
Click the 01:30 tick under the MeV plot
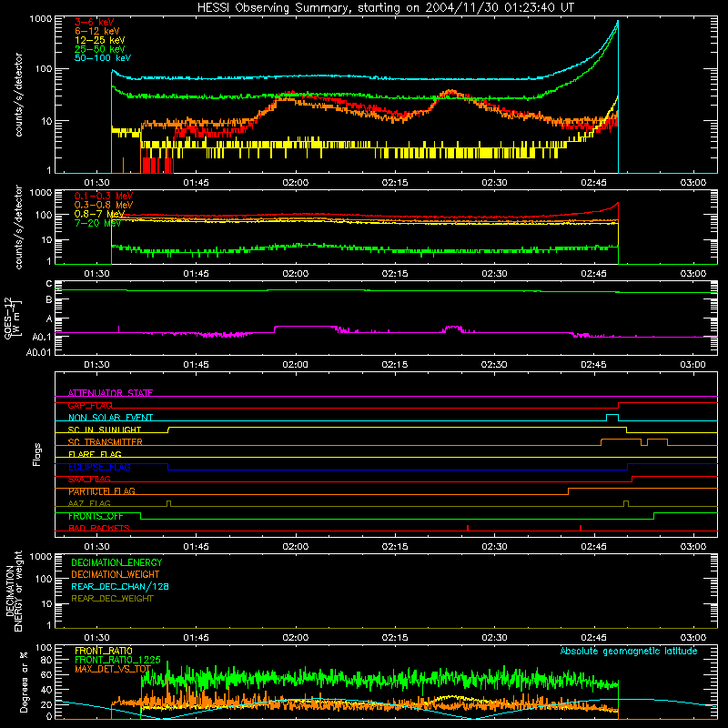[x=96, y=274]
